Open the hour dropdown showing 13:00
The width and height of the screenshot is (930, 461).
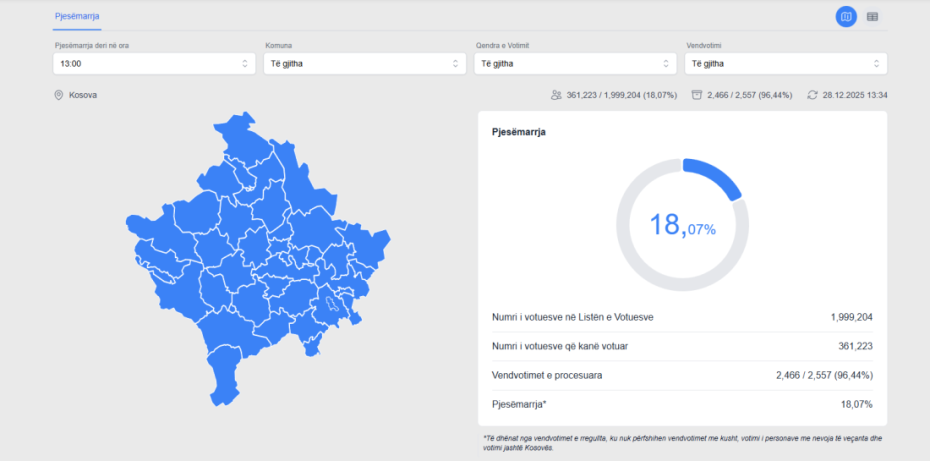point(154,64)
